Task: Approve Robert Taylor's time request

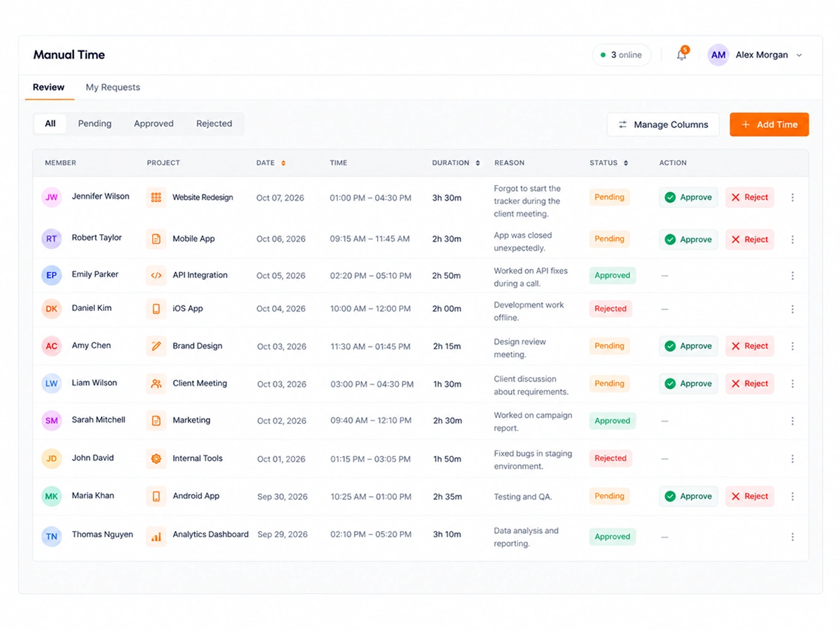Action: [689, 240]
